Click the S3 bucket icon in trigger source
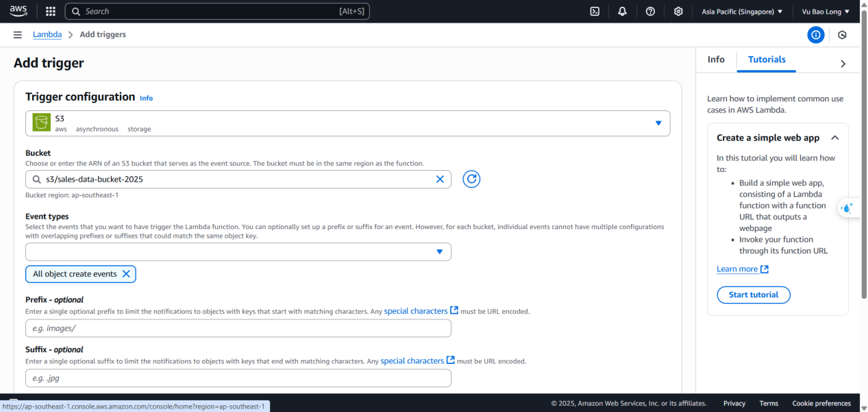Image resolution: width=868 pixels, height=412 pixels. (42, 123)
